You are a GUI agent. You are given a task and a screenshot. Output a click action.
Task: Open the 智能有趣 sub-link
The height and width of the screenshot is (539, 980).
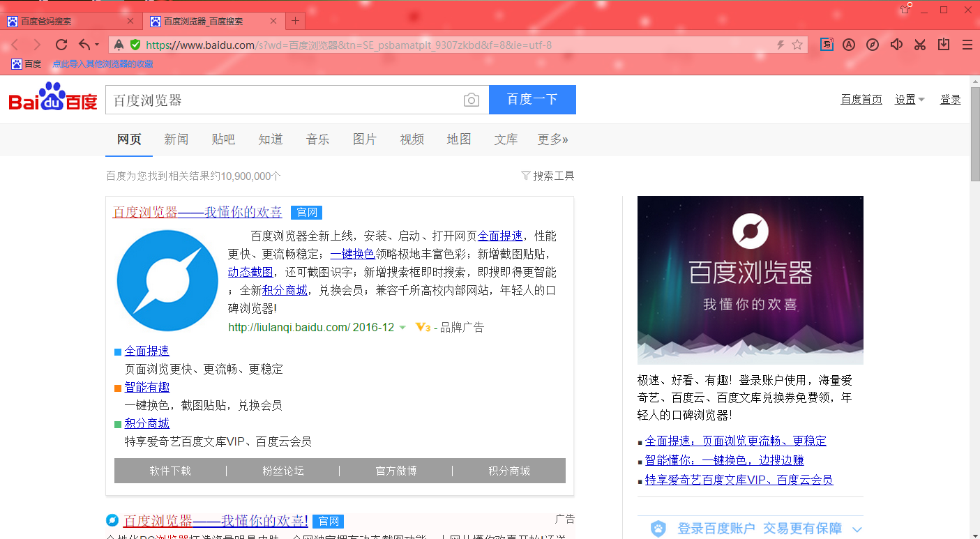[147, 387]
